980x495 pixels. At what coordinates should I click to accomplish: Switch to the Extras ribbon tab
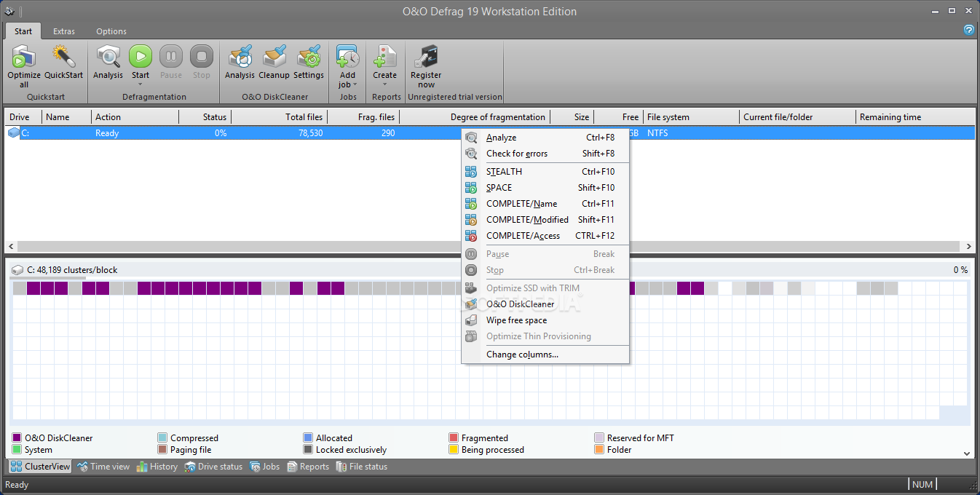pyautogui.click(x=64, y=31)
